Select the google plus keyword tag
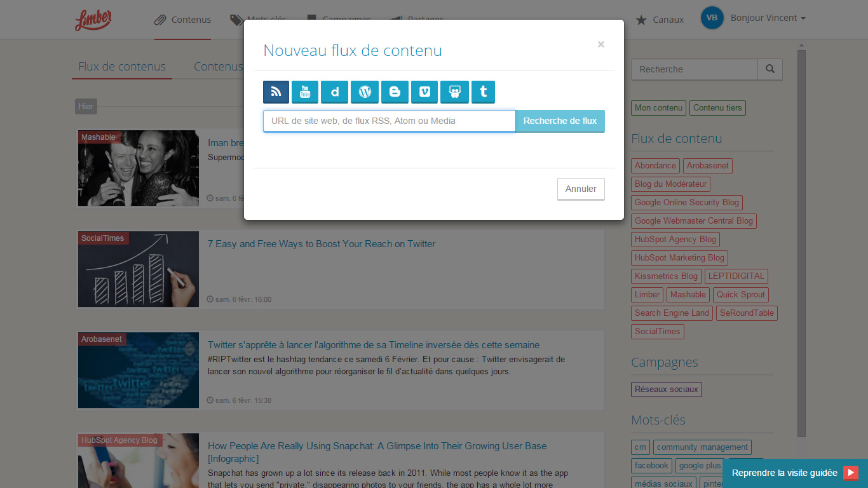 (x=700, y=466)
